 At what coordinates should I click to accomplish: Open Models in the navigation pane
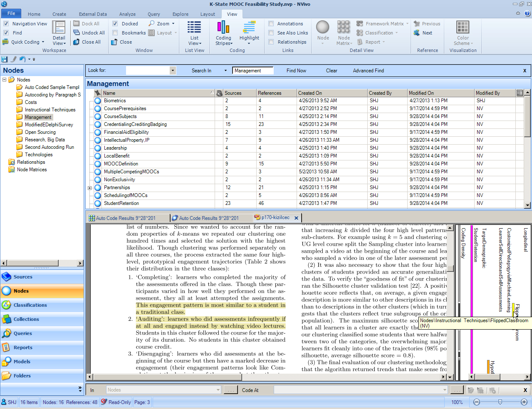tap(42, 362)
